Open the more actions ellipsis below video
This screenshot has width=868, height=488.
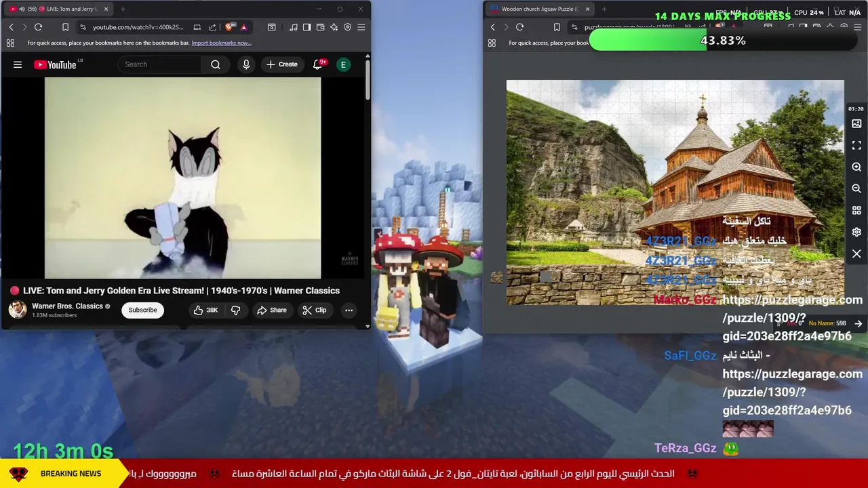(349, 310)
